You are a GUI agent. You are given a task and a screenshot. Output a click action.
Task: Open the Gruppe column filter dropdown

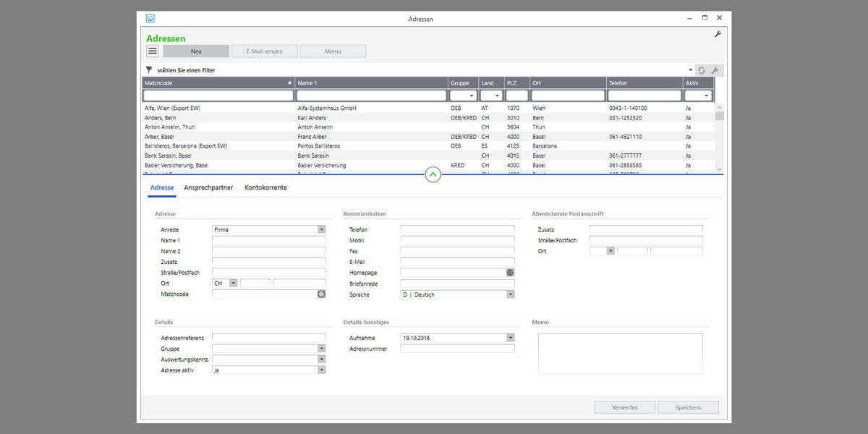472,95
